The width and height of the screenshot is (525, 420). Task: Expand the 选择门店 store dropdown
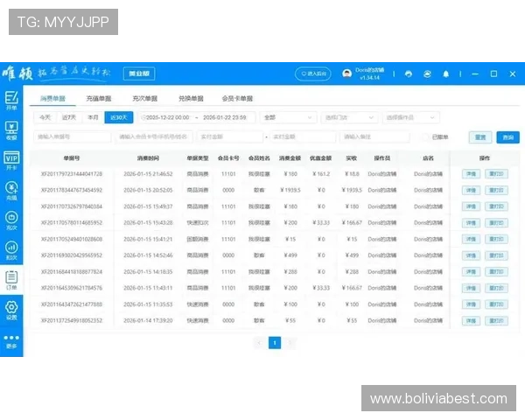click(x=349, y=117)
